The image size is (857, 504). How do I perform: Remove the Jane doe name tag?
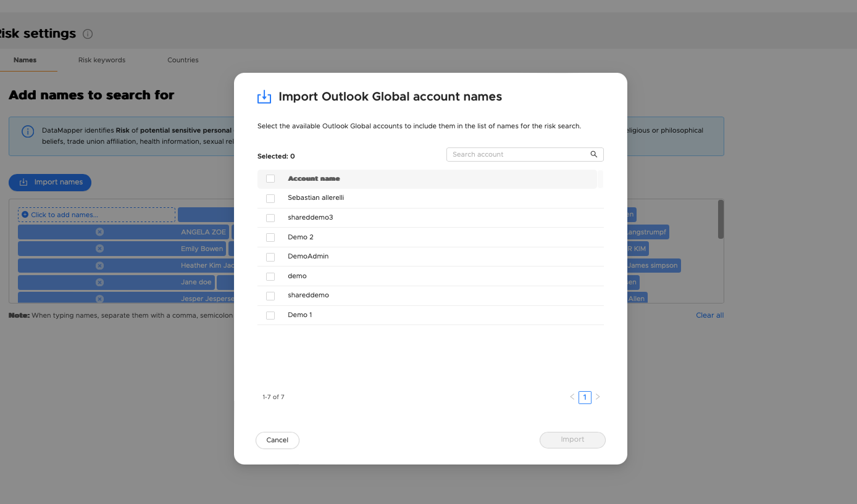[x=99, y=282]
